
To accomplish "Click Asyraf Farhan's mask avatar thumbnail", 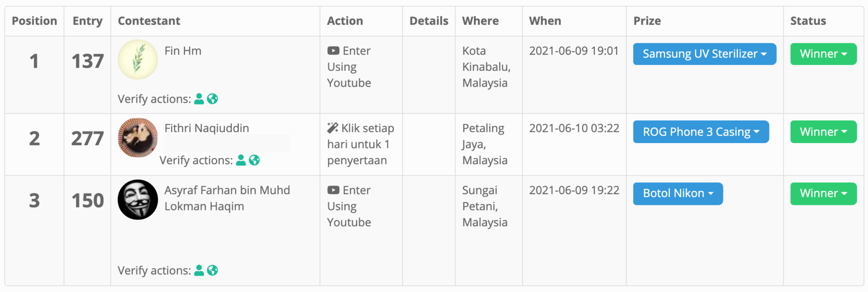I will [x=138, y=199].
